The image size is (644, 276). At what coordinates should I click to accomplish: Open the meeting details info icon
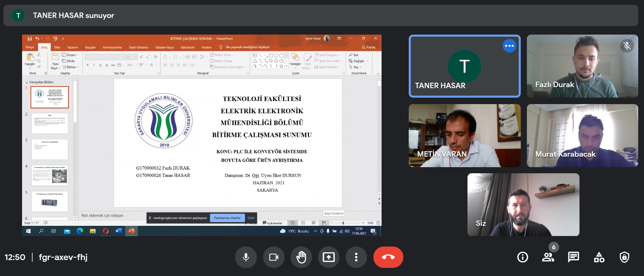522,257
